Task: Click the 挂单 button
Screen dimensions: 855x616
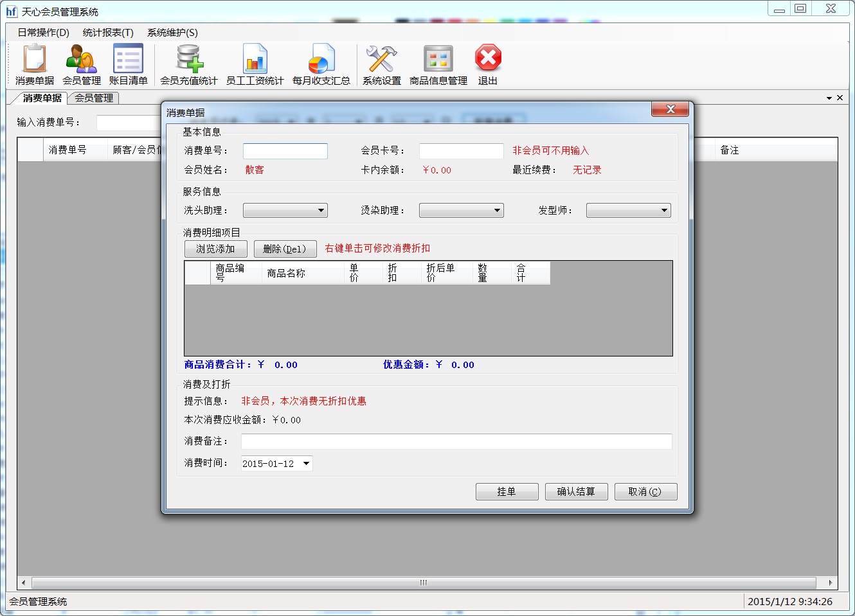Action: [507, 491]
